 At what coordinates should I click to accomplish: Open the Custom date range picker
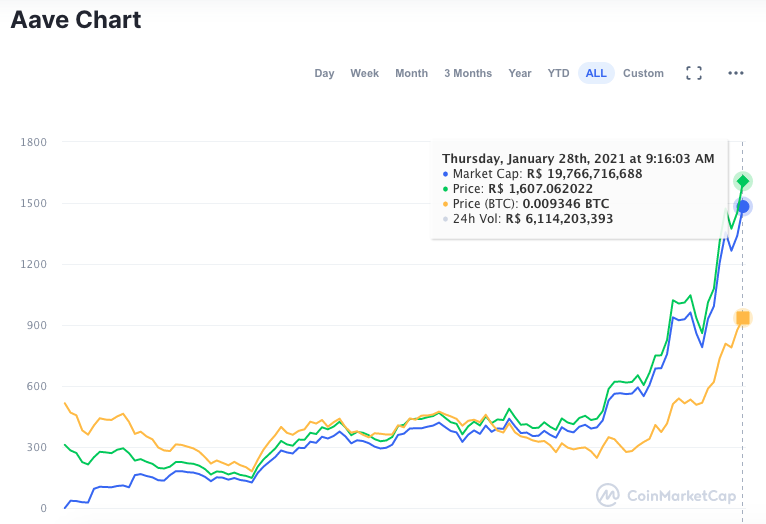pos(643,73)
